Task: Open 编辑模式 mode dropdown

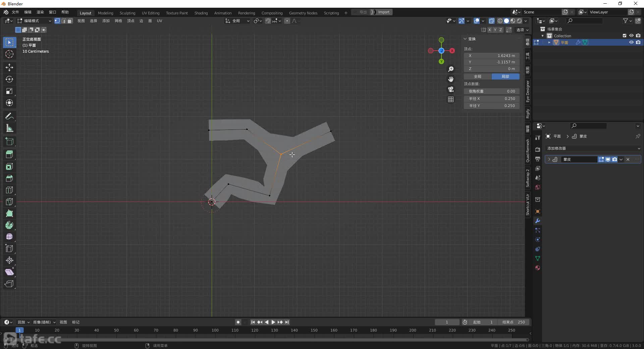Action: coord(34,21)
